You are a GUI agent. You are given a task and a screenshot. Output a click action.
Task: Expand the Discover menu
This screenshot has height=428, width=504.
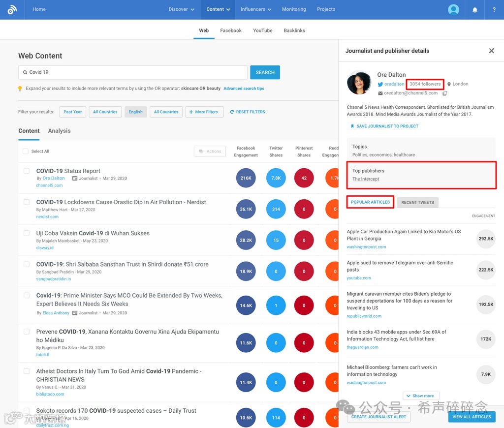181,9
